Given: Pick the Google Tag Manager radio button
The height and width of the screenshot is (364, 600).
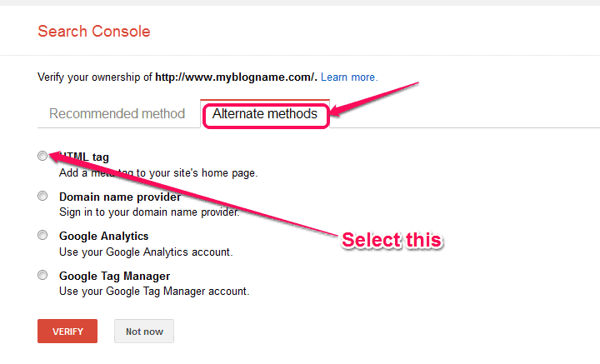Looking at the screenshot, I should [42, 275].
